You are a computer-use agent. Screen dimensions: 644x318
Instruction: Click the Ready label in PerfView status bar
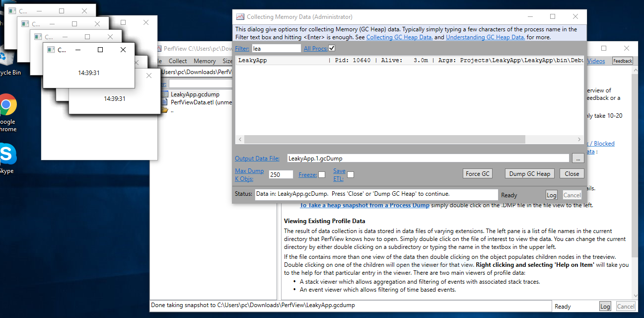563,307
